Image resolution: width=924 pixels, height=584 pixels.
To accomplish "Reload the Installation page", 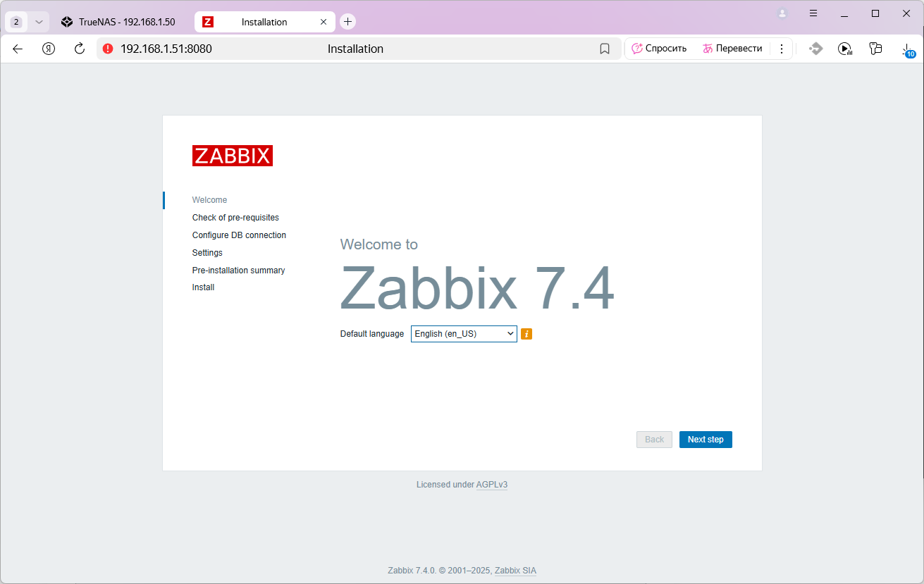I will [x=80, y=49].
